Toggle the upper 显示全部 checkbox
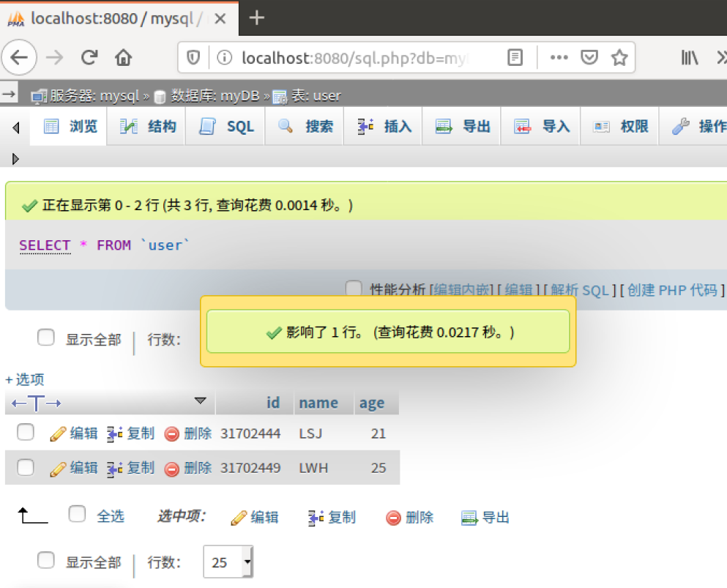 [x=46, y=338]
